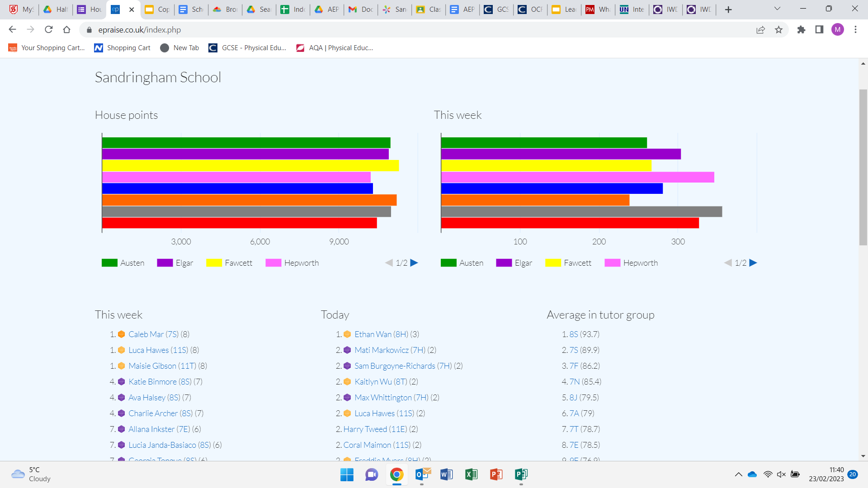Open Publisher from the taskbar
This screenshot has width=868, height=488.
point(521,474)
